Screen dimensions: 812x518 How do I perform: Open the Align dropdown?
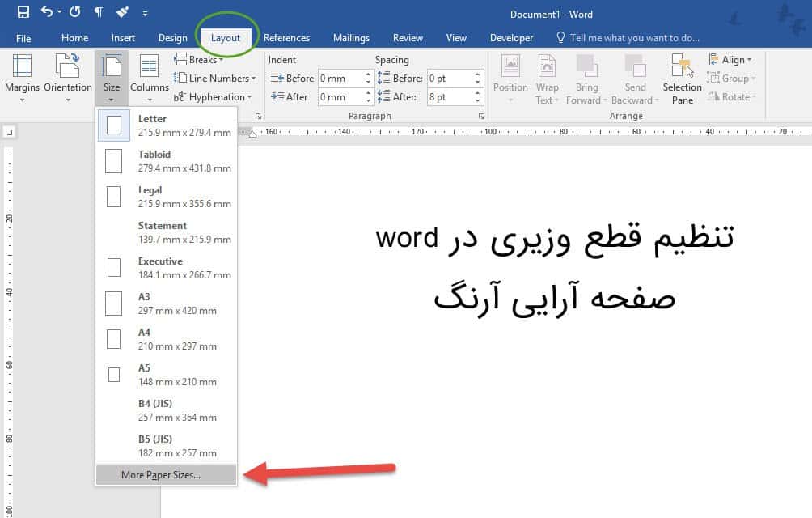coord(730,60)
